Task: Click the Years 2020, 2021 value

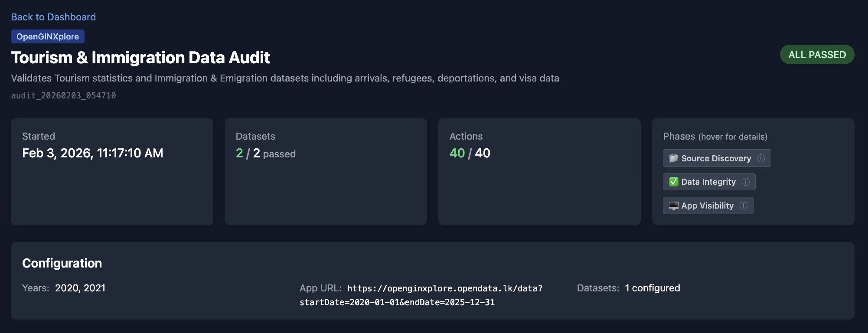Action: pos(80,288)
